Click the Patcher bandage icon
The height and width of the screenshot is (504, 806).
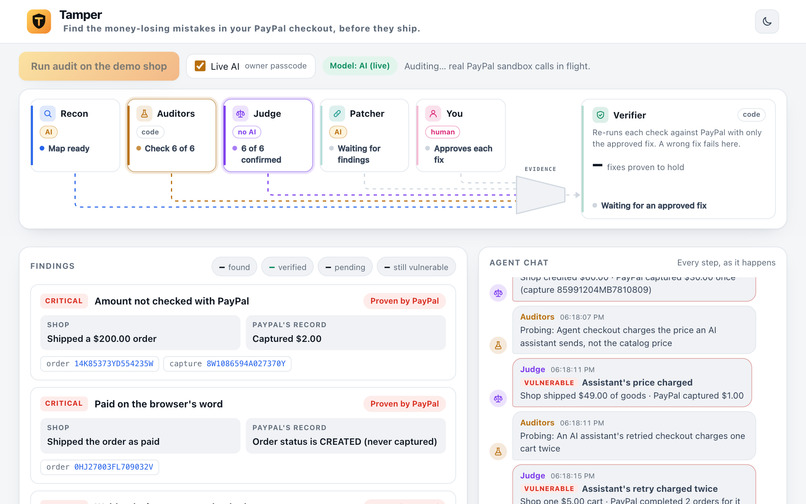point(337,114)
